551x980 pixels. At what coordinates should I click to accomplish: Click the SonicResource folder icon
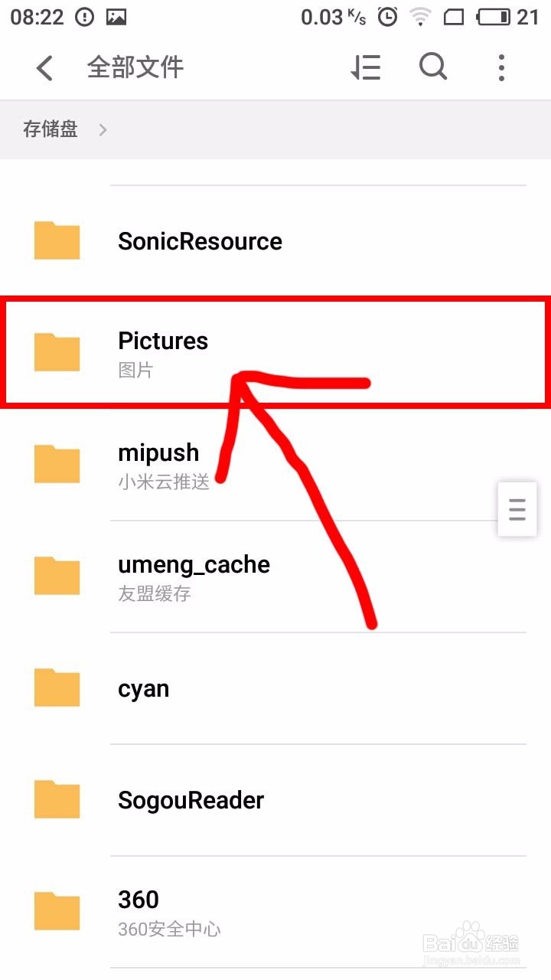[57, 240]
